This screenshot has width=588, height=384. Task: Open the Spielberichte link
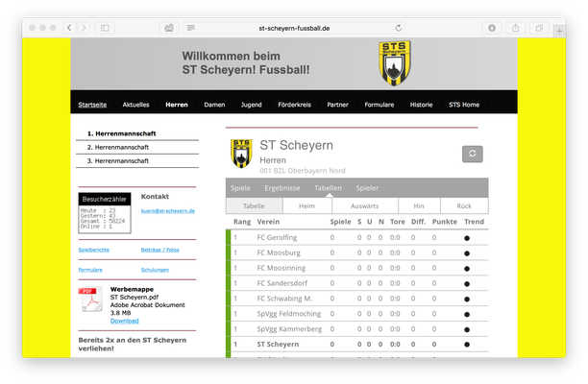pyautogui.click(x=94, y=250)
